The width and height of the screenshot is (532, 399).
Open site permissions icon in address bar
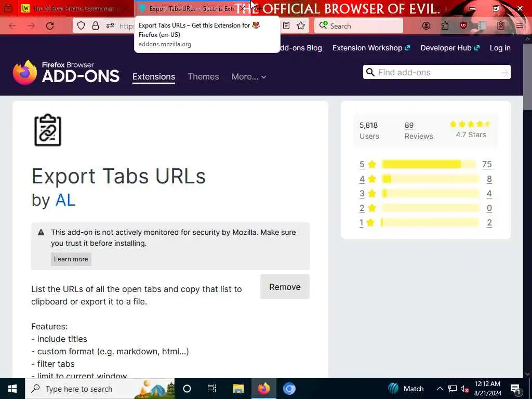click(x=110, y=25)
